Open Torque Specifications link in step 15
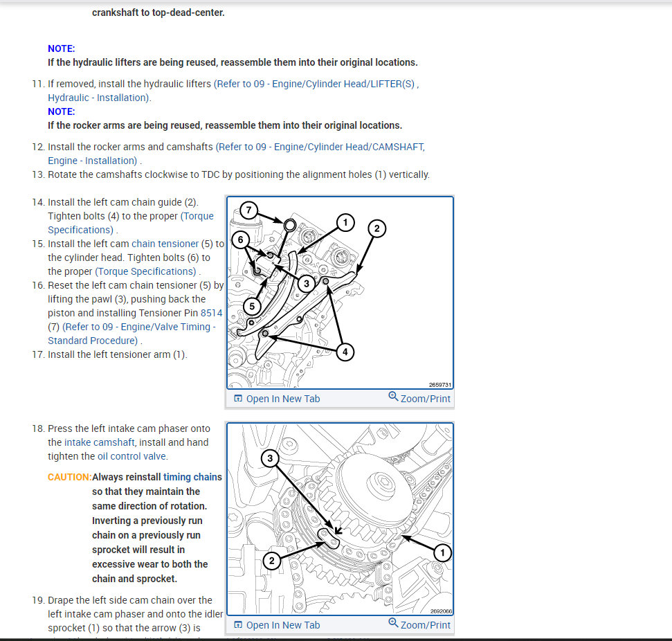The image size is (672, 641). [146, 271]
